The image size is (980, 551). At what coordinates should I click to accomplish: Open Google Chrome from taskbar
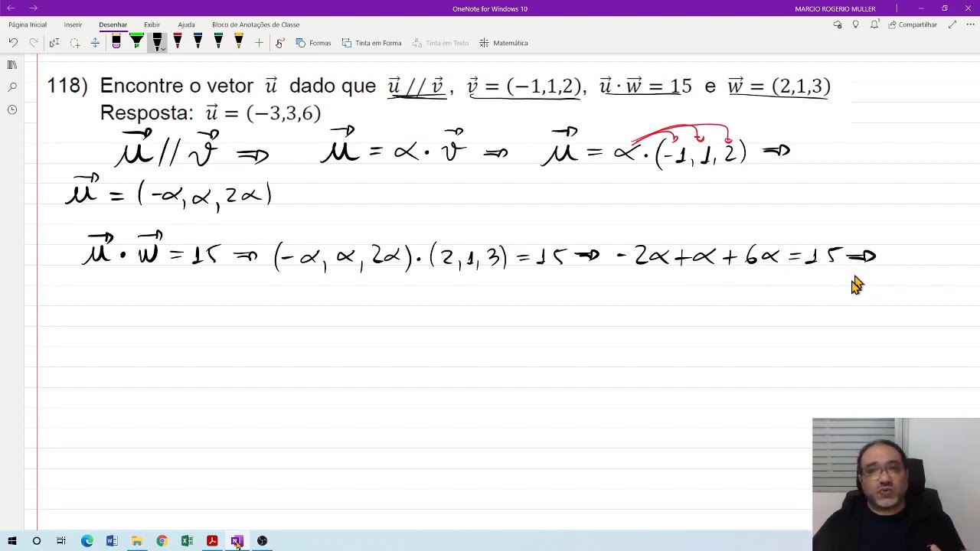(162, 541)
